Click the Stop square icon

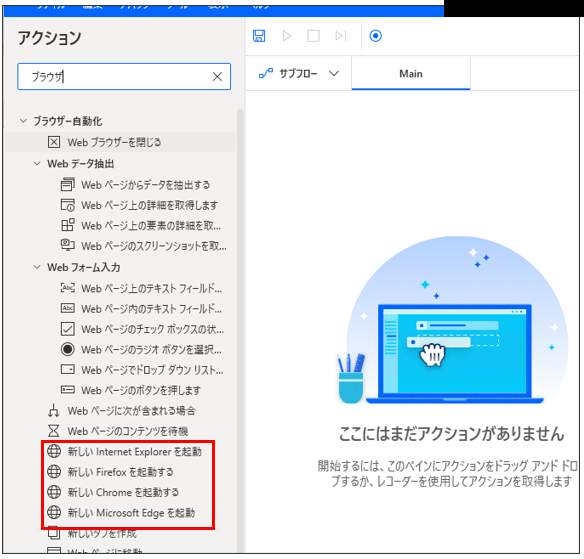(313, 36)
